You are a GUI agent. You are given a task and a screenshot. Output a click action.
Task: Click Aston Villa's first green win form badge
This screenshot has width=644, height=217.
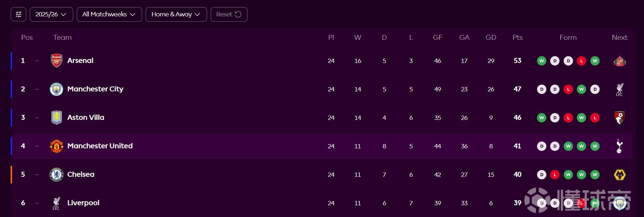[x=541, y=118]
